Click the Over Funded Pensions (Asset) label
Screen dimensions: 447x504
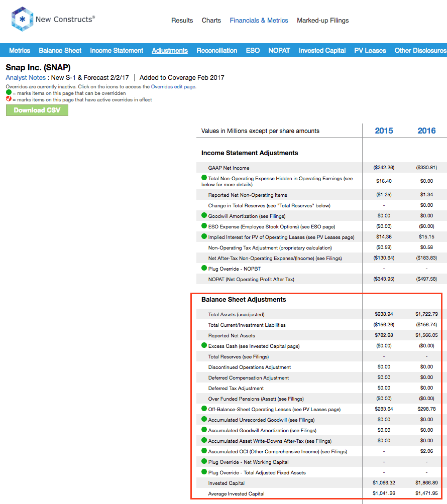coord(256,399)
